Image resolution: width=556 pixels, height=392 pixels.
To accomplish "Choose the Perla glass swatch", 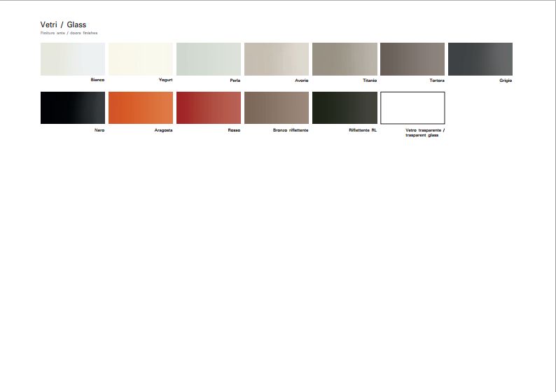I will point(209,59).
